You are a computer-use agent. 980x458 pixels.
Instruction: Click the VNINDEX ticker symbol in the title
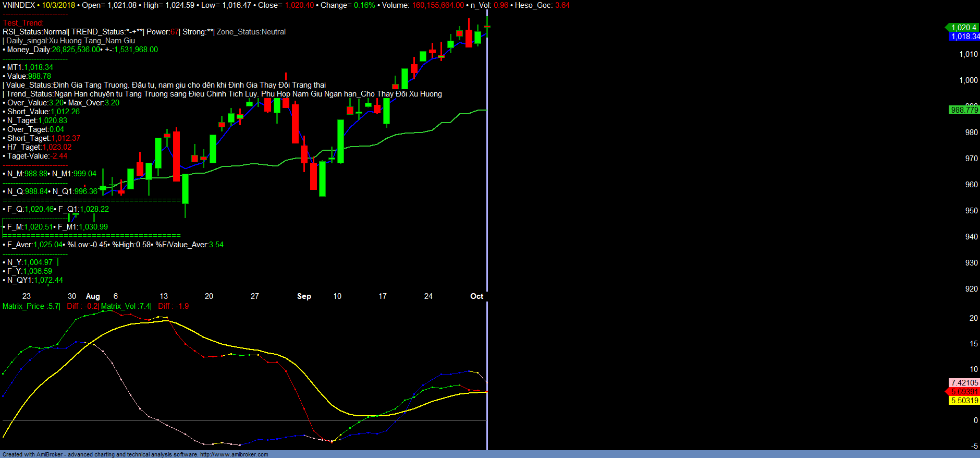19,5
